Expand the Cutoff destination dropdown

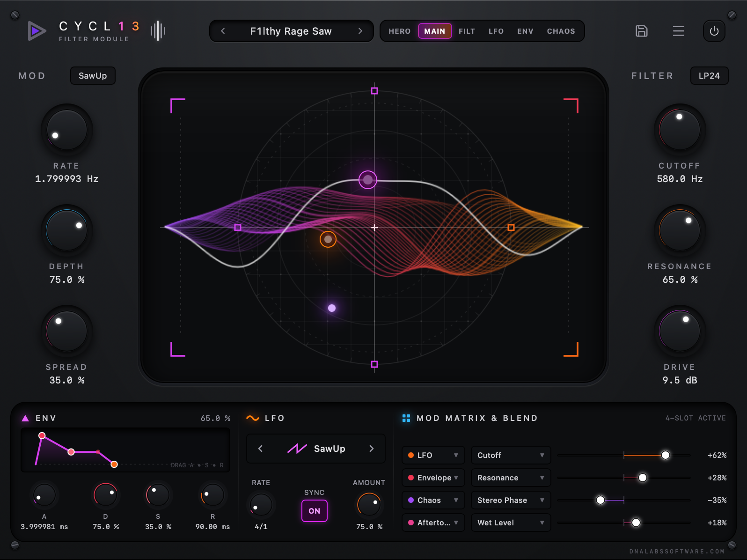(511, 455)
